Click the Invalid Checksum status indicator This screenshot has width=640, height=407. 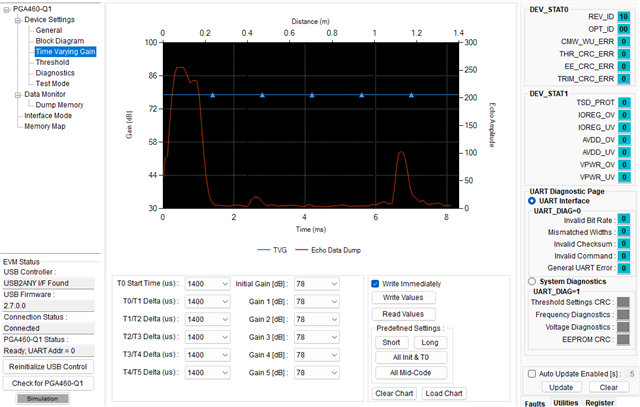623,244
